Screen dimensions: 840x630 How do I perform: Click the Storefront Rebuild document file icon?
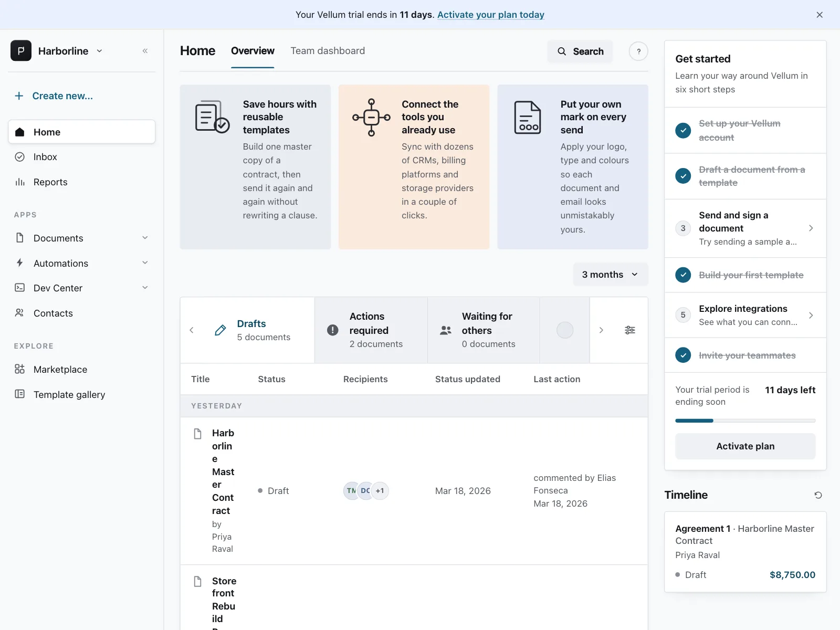(198, 582)
